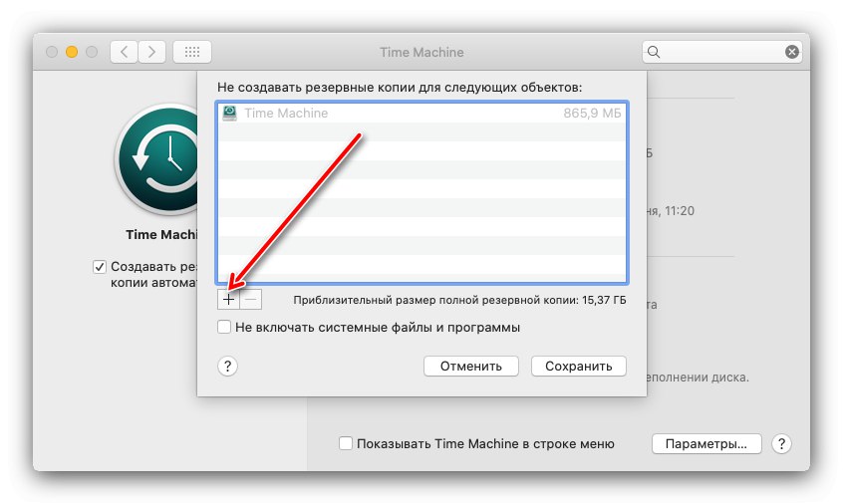Click the Отменить button
Viewport: 843px width, 504px height.
[471, 366]
